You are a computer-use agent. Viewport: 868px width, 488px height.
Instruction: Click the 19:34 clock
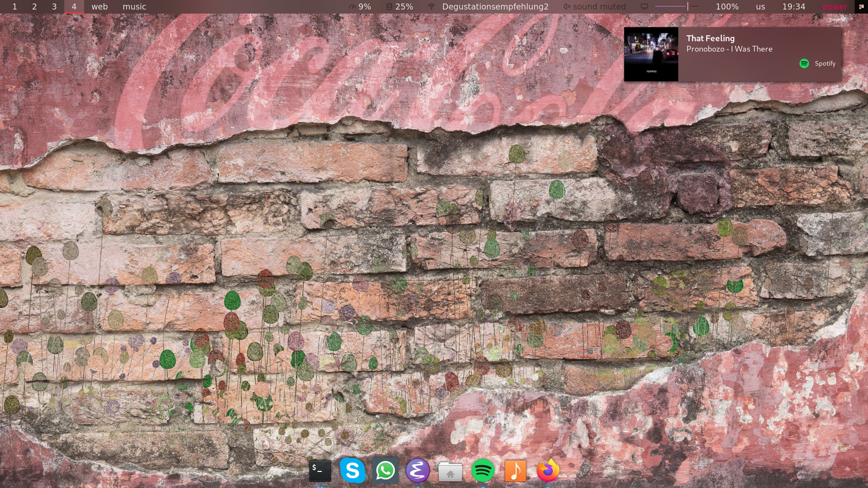tap(794, 7)
